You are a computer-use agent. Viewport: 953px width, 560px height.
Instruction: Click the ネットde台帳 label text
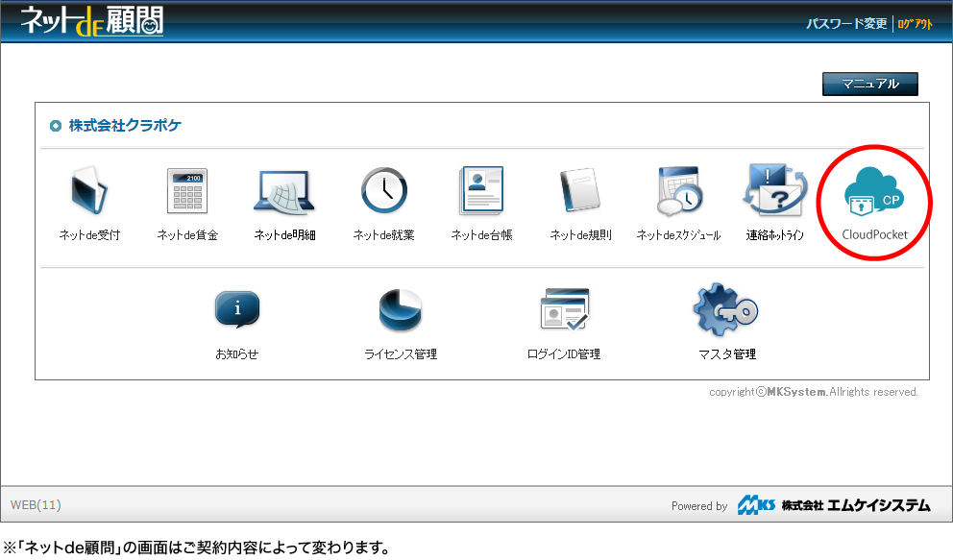pyautogui.click(x=481, y=235)
